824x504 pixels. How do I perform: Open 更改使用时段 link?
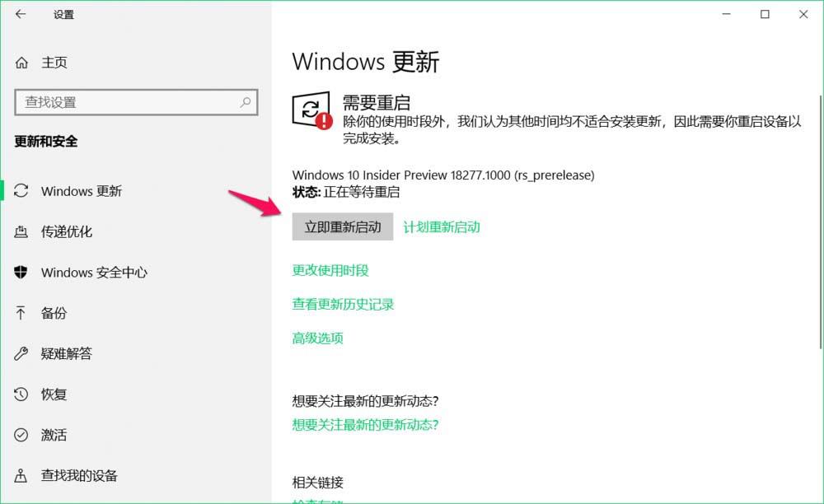[x=330, y=270]
